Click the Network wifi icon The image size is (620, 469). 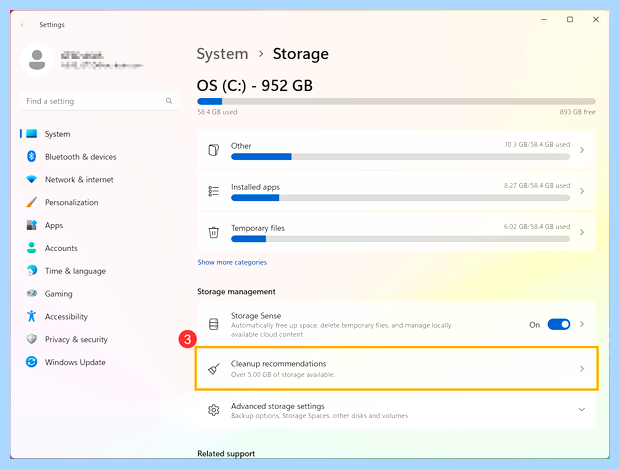click(x=32, y=179)
